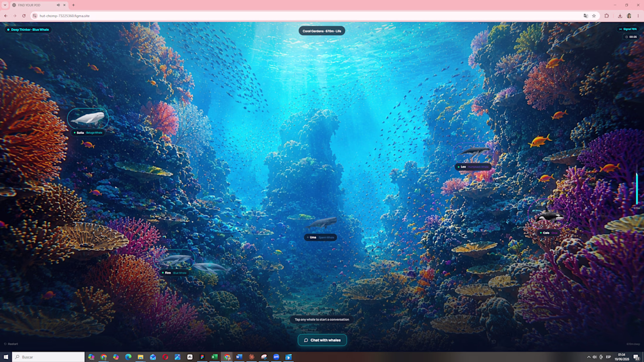Open Figma from the taskbar
Image resolution: width=644 pixels, height=362 pixels.
202,357
